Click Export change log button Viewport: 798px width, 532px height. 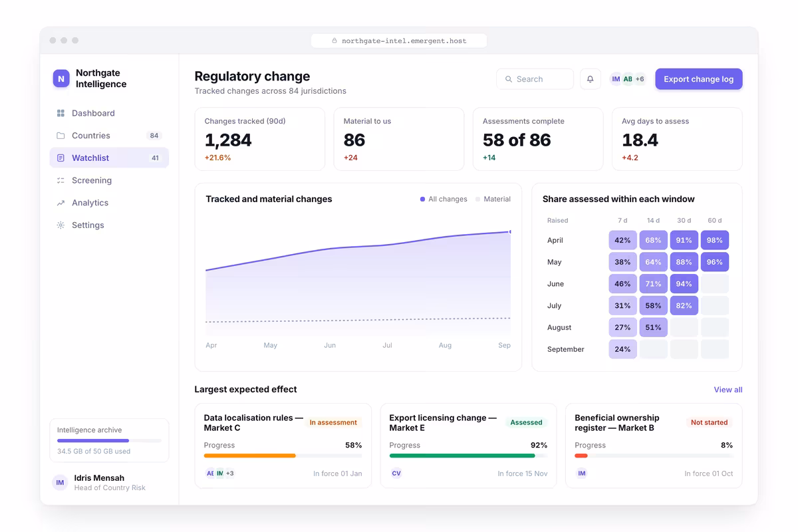(699, 79)
